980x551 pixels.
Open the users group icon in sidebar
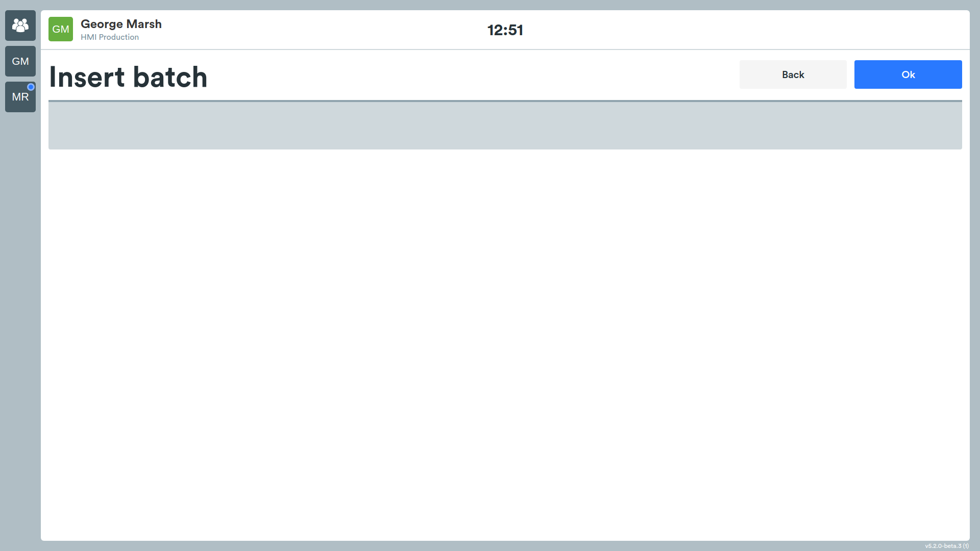(20, 26)
